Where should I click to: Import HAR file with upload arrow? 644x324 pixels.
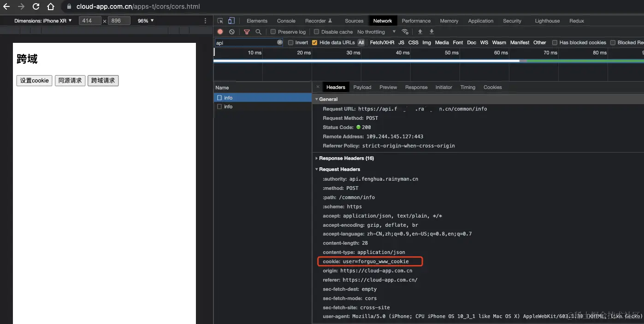420,31
